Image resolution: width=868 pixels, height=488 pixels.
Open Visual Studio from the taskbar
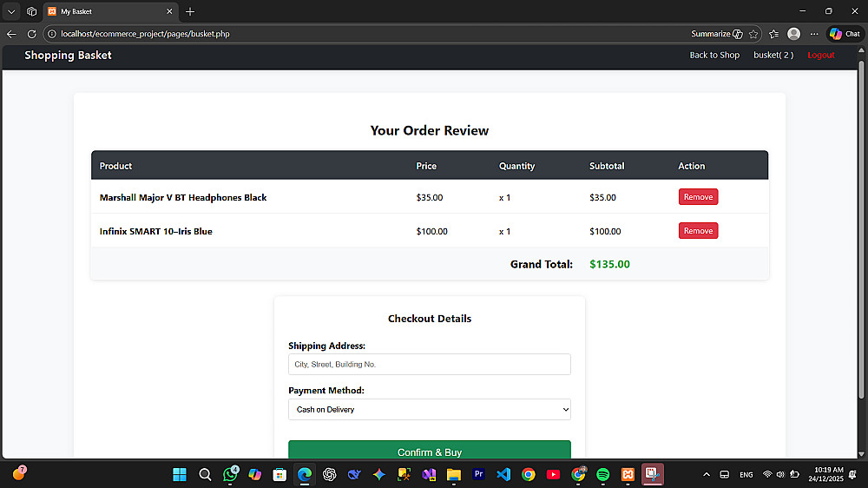click(429, 474)
